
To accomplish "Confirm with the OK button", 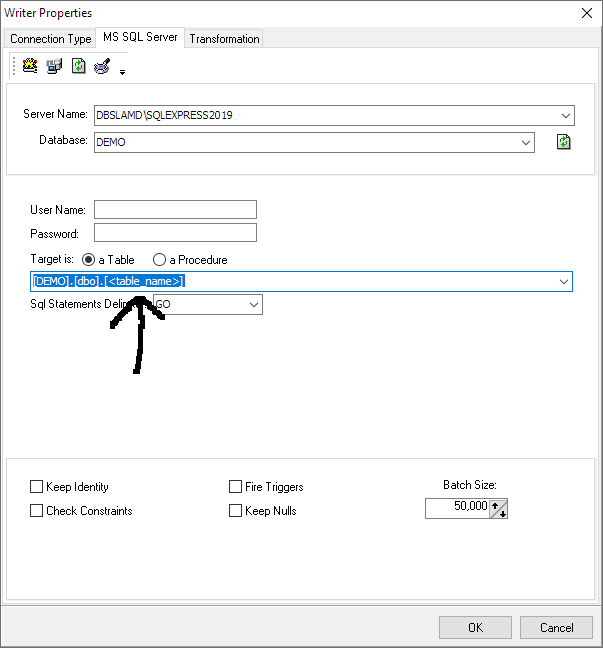I will [x=475, y=627].
